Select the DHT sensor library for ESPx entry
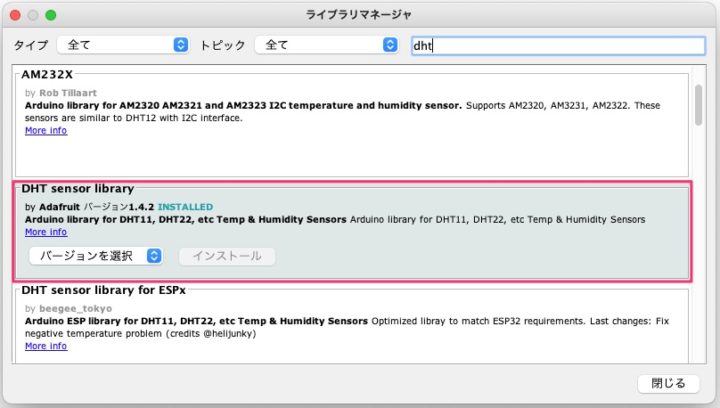 point(103,290)
